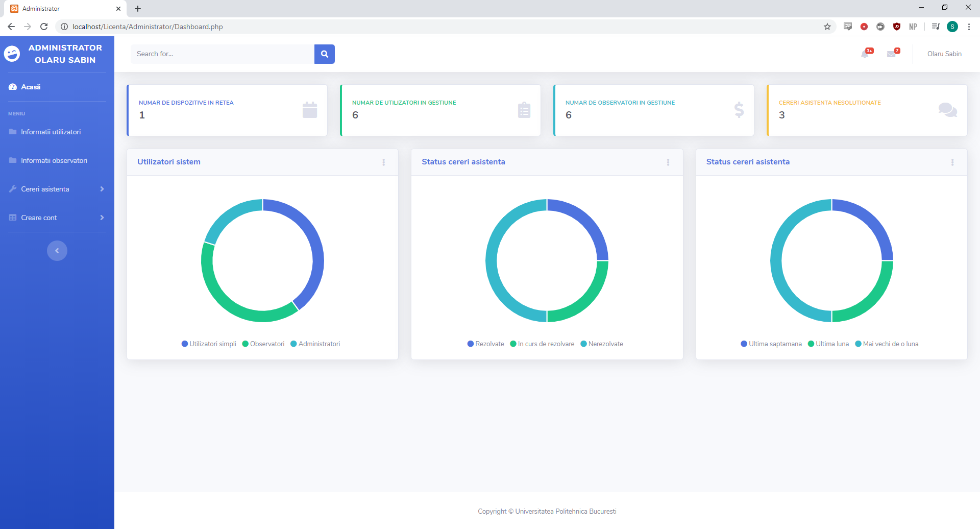Expand the Cereri asistenta menu
This screenshot has height=529, width=980.
46,188
